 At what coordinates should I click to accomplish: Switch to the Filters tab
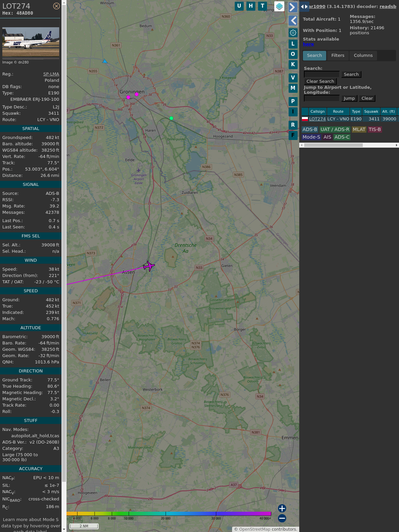pyautogui.click(x=338, y=56)
